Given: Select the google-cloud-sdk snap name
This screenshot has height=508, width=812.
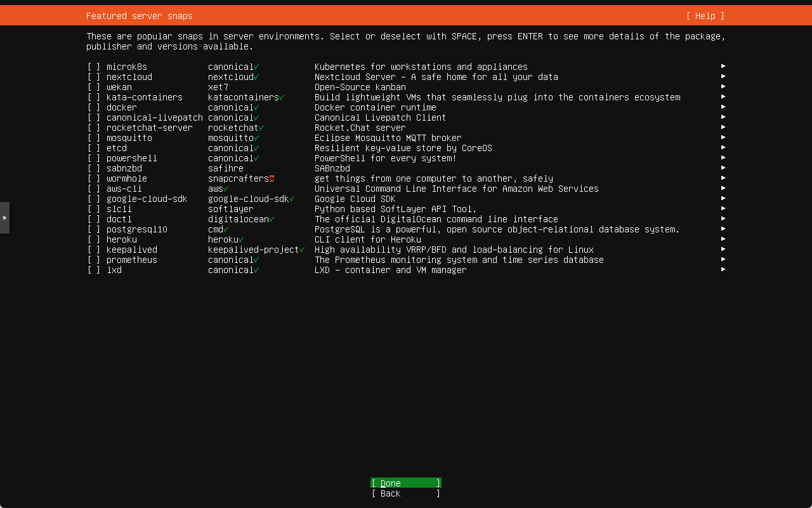Looking at the screenshot, I should click(147, 199).
